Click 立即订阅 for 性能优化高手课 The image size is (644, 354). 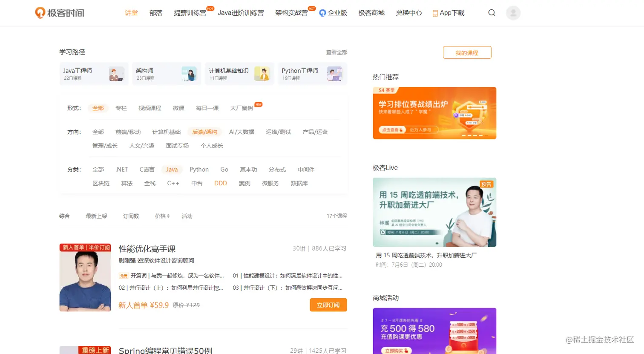point(328,305)
